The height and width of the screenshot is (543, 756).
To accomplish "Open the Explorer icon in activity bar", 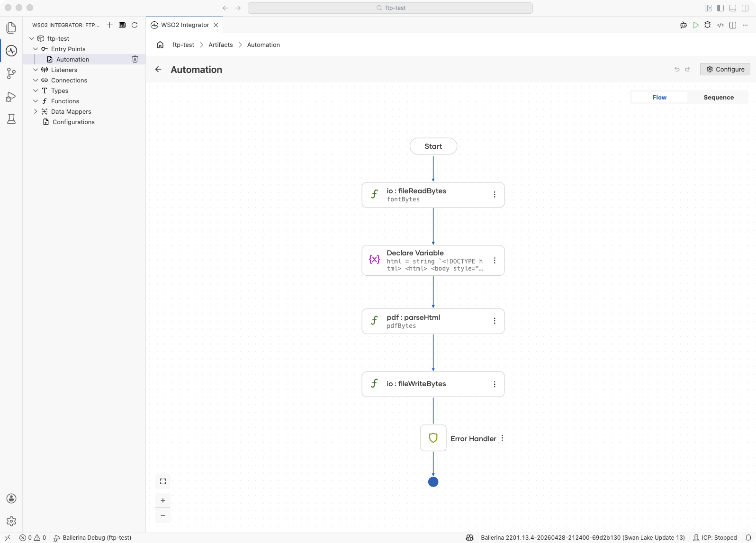I will [x=11, y=28].
